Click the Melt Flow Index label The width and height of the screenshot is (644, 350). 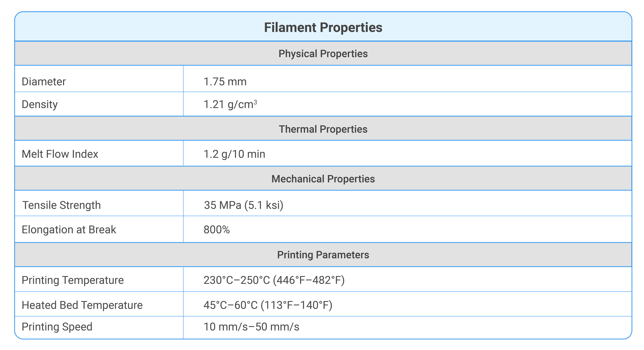coord(60,154)
